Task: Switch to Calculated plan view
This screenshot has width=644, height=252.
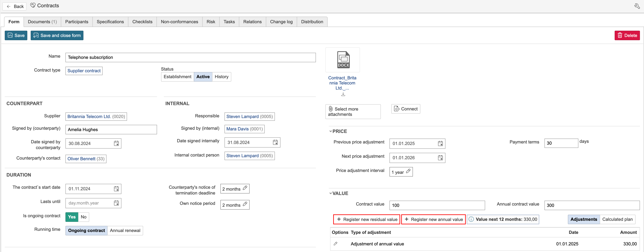Action: [x=617, y=219]
